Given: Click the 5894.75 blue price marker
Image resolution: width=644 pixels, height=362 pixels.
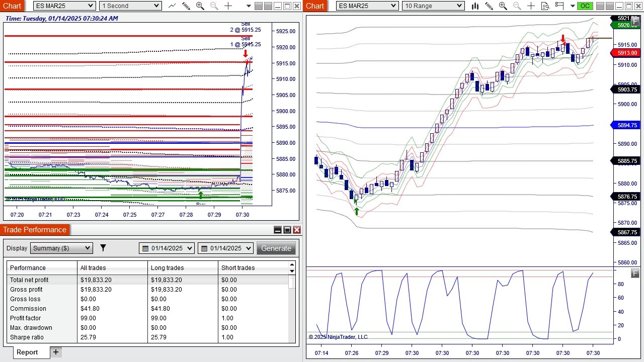Looking at the screenshot, I should pyautogui.click(x=626, y=125).
